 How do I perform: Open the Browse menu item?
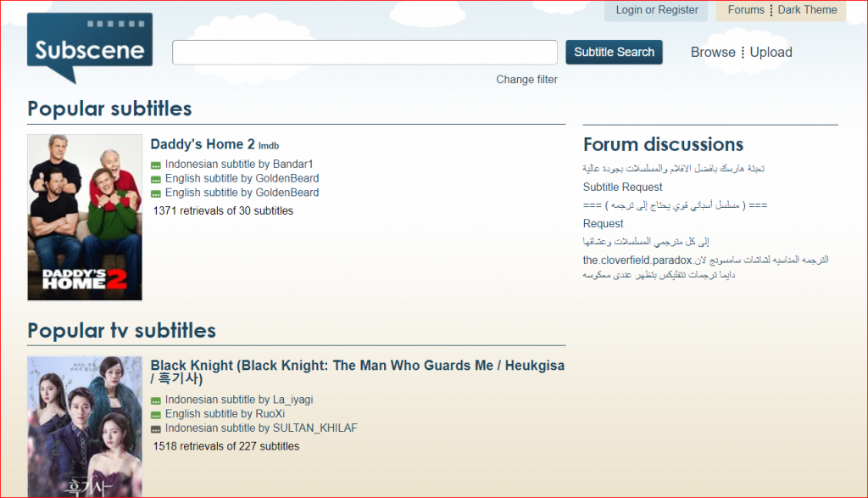(x=712, y=53)
